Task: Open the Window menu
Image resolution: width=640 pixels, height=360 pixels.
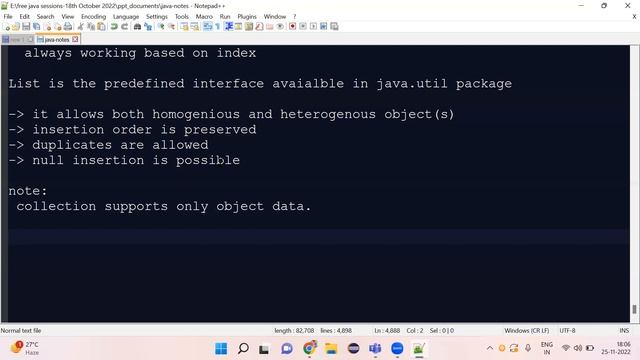Action: coord(275,16)
